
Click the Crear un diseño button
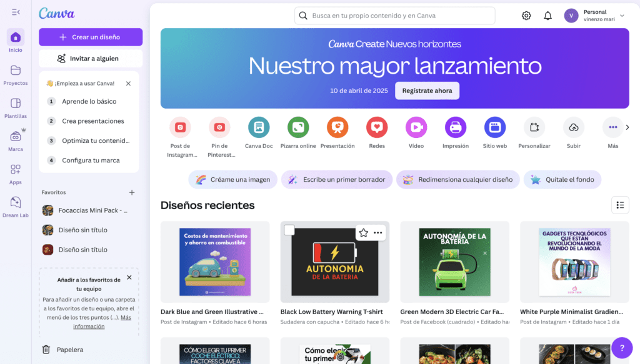(91, 37)
